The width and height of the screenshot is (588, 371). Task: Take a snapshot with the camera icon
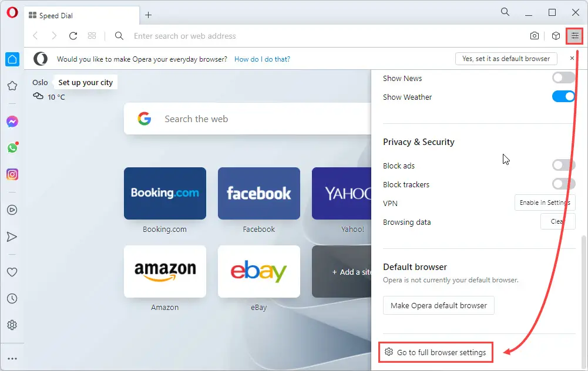(x=535, y=36)
